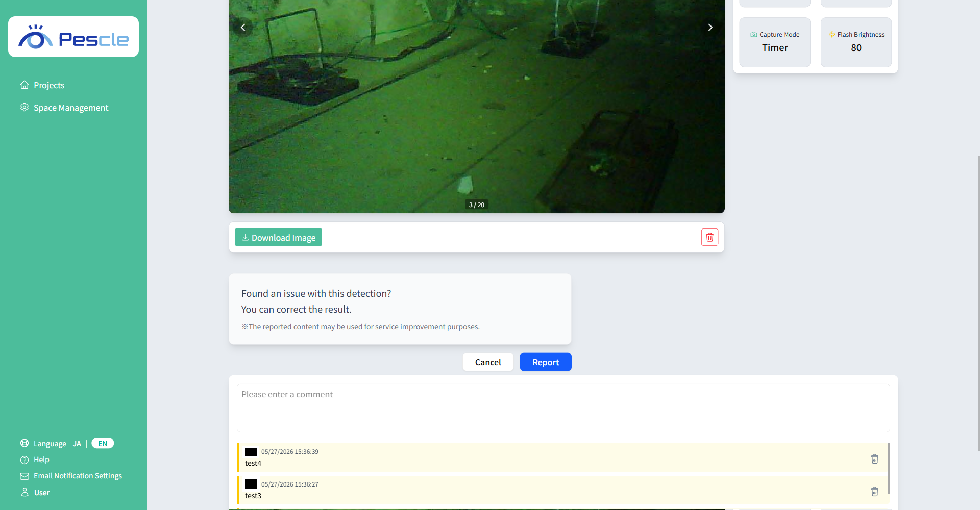The height and width of the screenshot is (510, 980).
Task: Click the Flash Brightness 80 card
Action: pyautogui.click(x=856, y=42)
